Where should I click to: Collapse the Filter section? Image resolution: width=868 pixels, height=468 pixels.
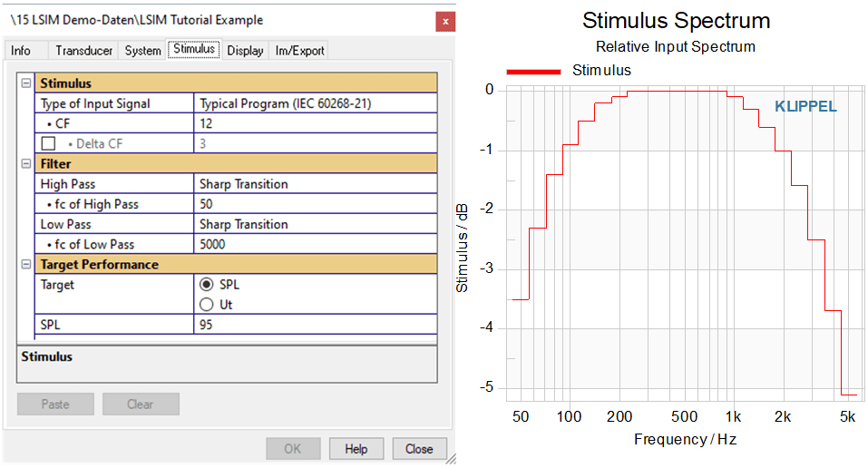(26, 163)
